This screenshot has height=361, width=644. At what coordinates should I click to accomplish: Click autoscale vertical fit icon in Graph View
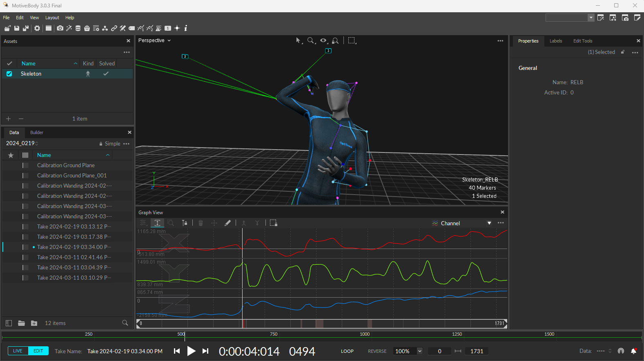tap(157, 223)
